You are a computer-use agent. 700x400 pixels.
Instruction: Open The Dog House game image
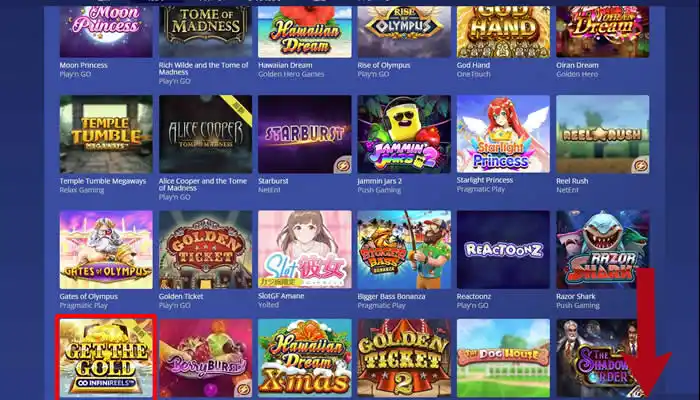[x=503, y=358]
